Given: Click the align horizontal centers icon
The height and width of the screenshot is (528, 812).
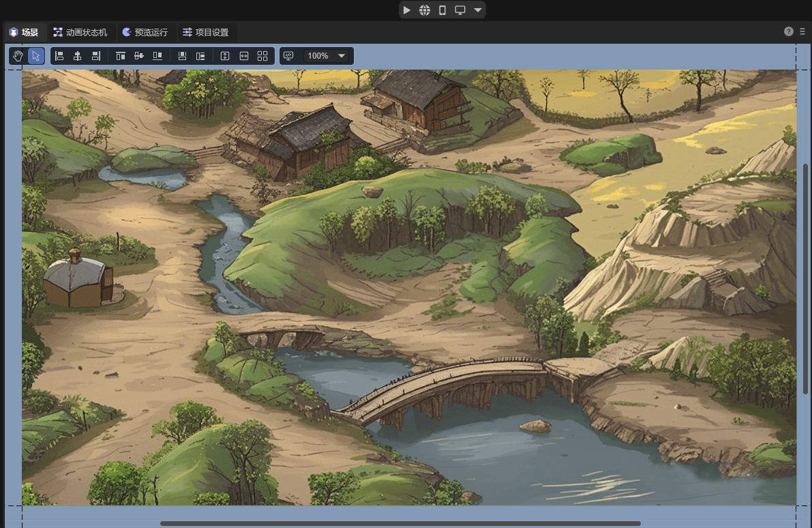Looking at the screenshot, I should pyautogui.click(x=78, y=56).
